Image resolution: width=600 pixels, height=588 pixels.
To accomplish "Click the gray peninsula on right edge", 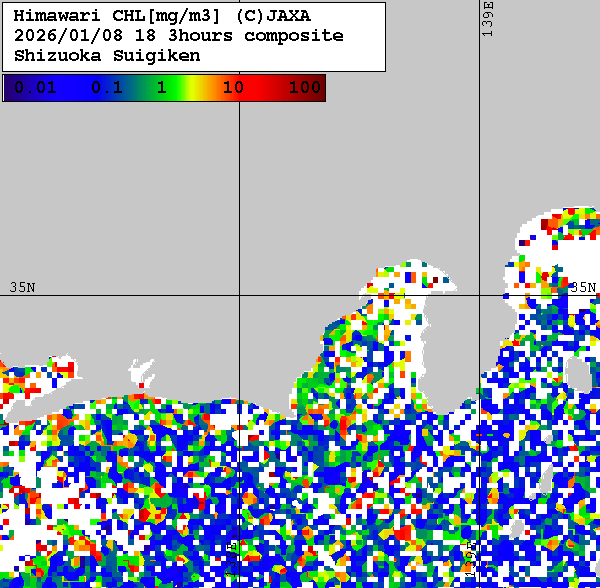I will coord(578,372).
